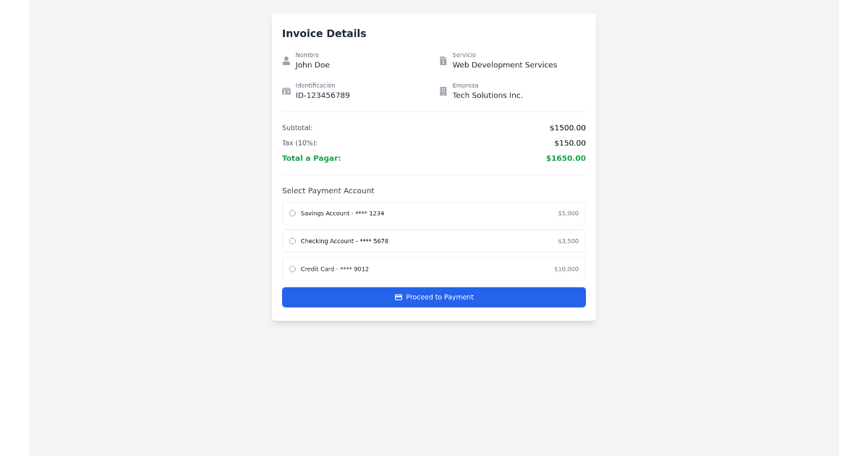Select the Checking Account **** 5678 radio button
This screenshot has height=456, width=868.
coord(293,240)
